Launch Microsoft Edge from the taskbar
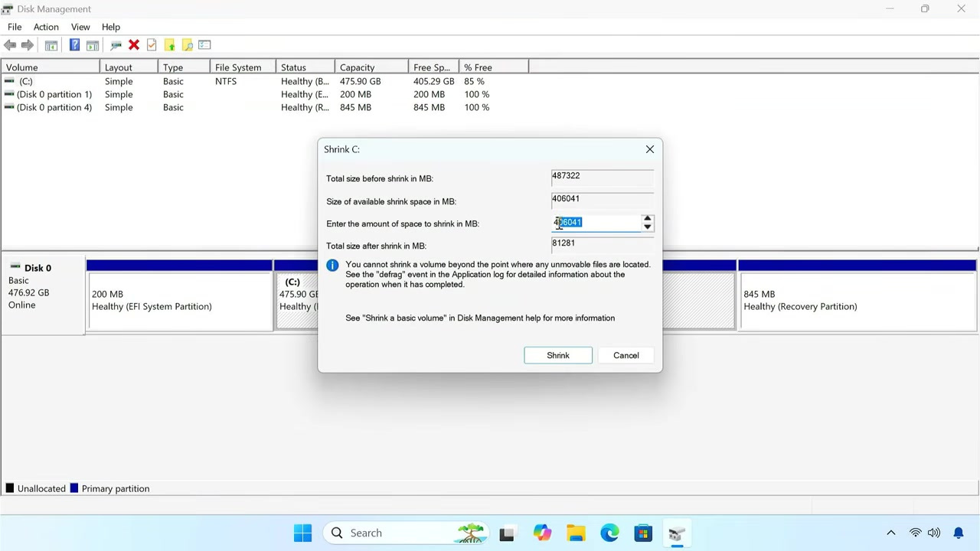Viewport: 980px width, 551px height. click(609, 533)
